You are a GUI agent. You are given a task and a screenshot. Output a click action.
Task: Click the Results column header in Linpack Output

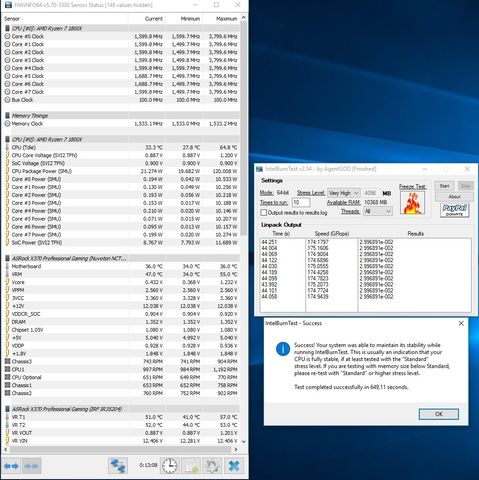tap(415, 234)
